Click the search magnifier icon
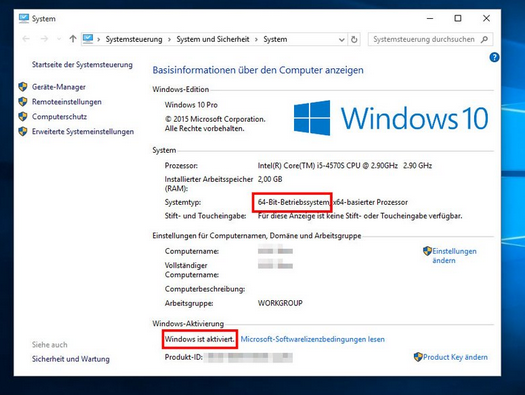Image resolution: width=525 pixels, height=395 pixels. pos(484,40)
